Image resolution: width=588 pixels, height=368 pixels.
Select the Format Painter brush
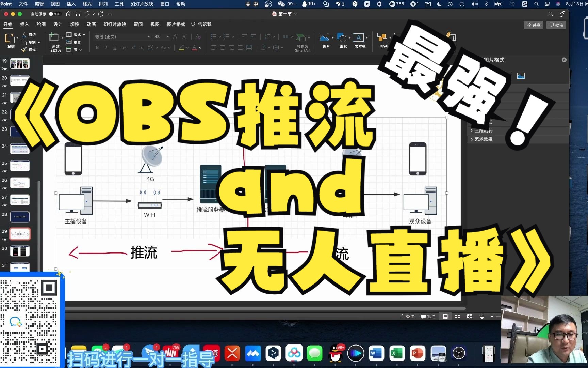[x=24, y=50]
